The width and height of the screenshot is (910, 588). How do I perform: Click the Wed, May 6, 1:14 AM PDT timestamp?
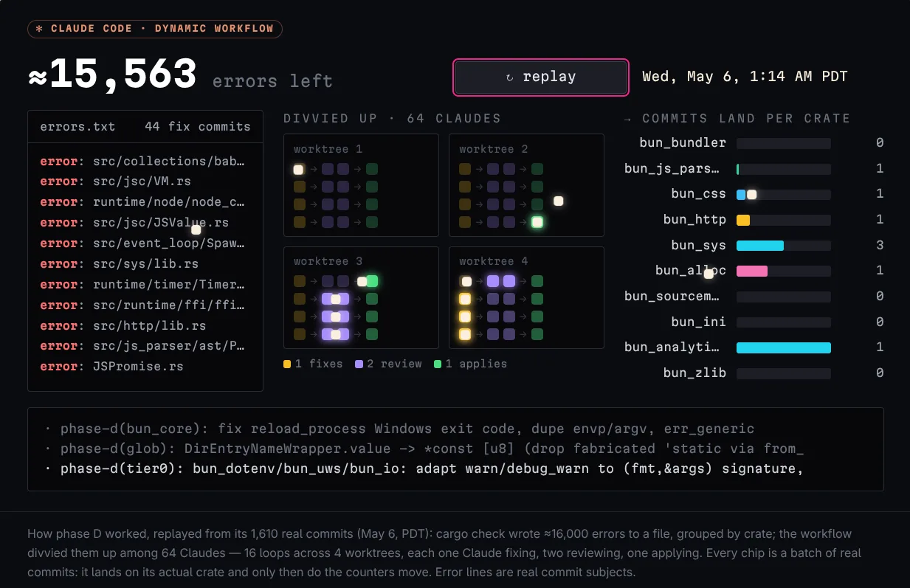coord(745,77)
